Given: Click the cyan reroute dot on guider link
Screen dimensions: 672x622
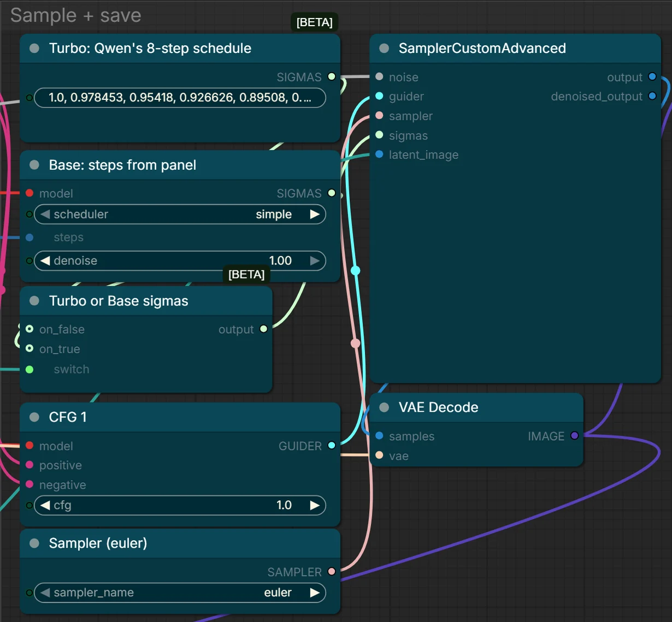Looking at the screenshot, I should [356, 270].
